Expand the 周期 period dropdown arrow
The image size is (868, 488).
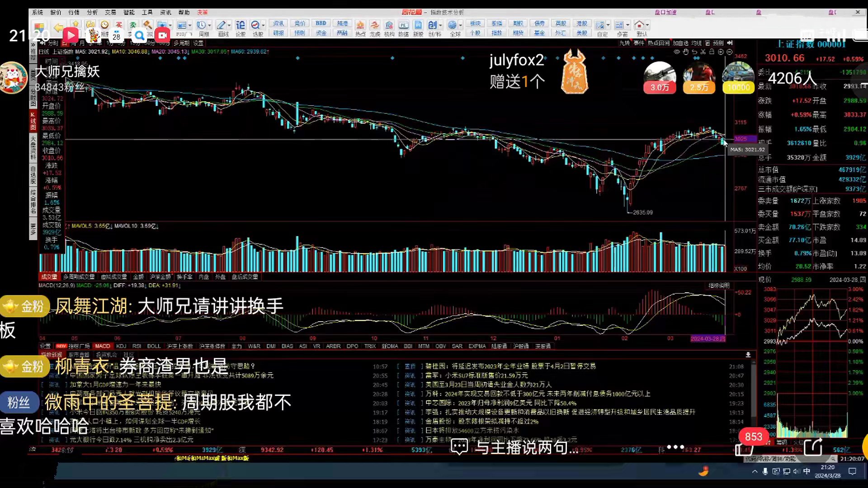pyautogui.click(x=210, y=25)
